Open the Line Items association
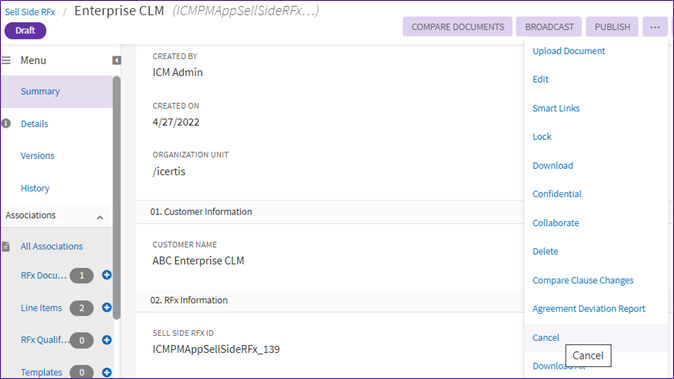Image resolution: width=674 pixels, height=379 pixels. [x=41, y=308]
